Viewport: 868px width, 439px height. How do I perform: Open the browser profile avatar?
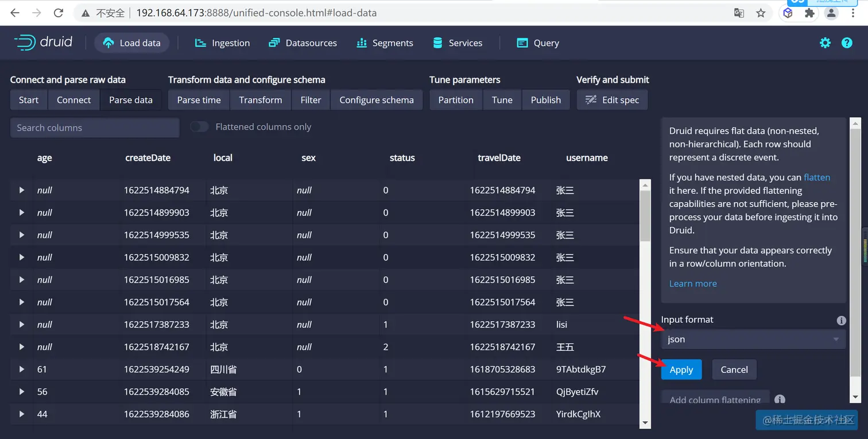[831, 13]
